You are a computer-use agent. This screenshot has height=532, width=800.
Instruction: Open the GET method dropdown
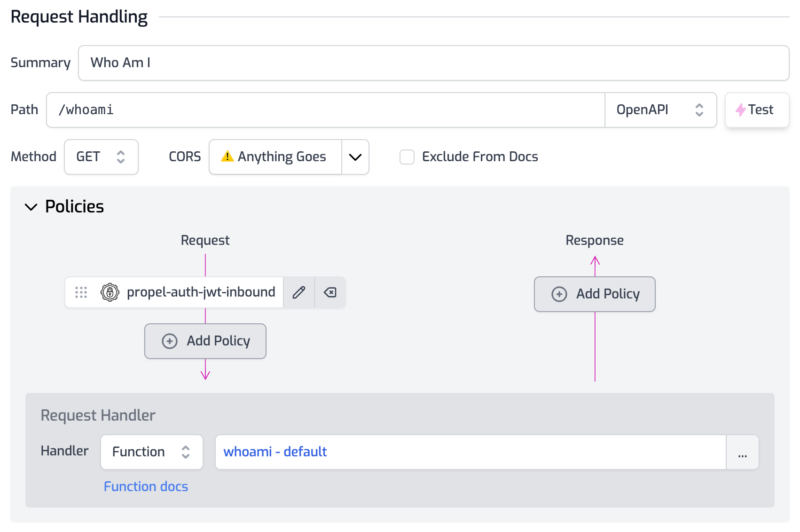[101, 157]
